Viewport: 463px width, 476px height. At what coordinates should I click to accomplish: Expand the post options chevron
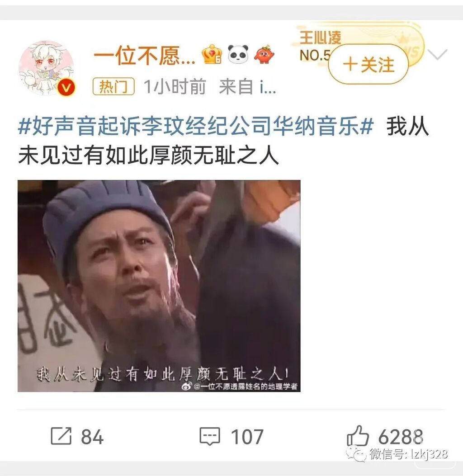pyautogui.click(x=438, y=54)
